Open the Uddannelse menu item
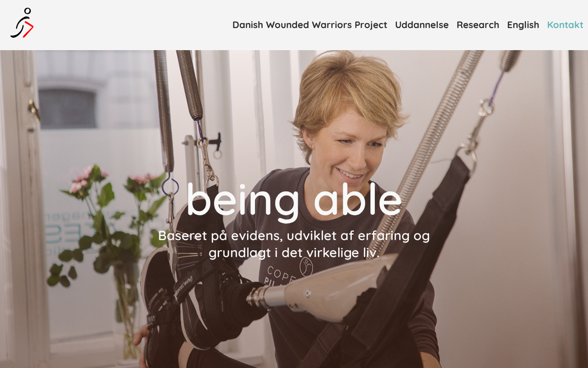The image size is (588, 368). 422,25
